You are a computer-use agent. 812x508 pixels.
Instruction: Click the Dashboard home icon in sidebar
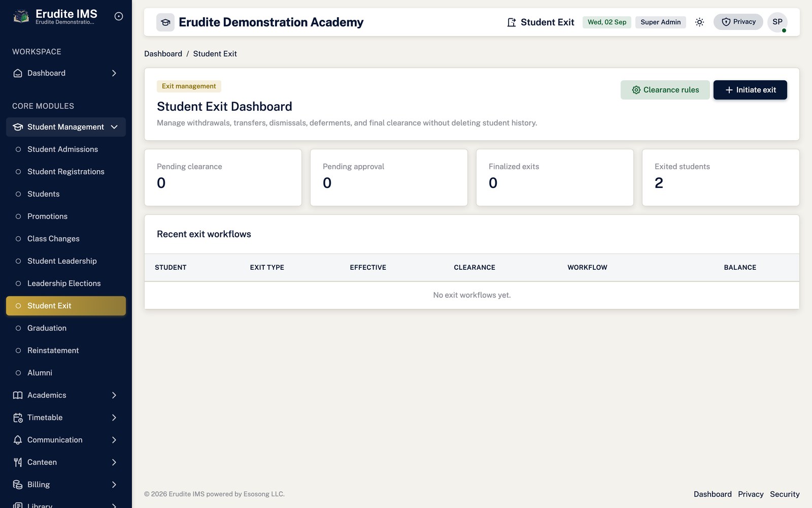(18, 73)
